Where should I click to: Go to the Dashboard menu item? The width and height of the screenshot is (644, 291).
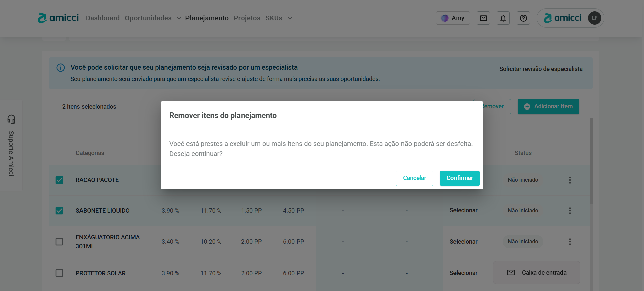coord(103,18)
